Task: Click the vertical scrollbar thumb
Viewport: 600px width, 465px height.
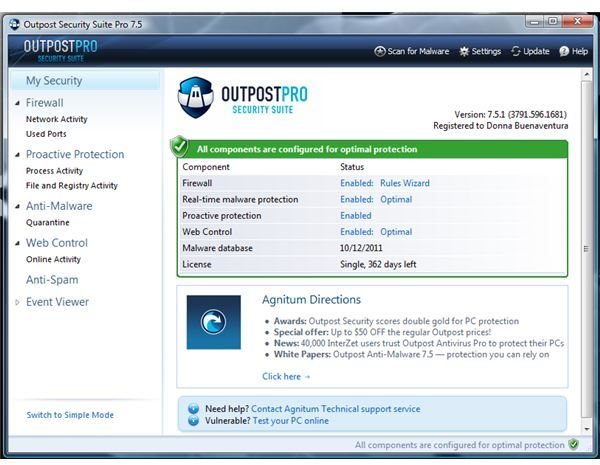Action: pyautogui.click(x=587, y=249)
